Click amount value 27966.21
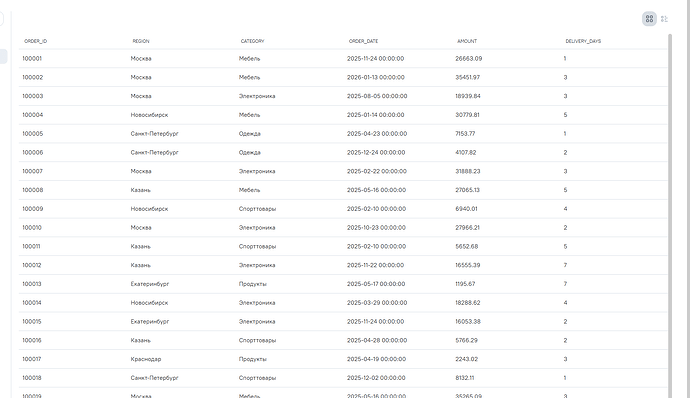Viewport: 690px width, 398px height. (467, 228)
